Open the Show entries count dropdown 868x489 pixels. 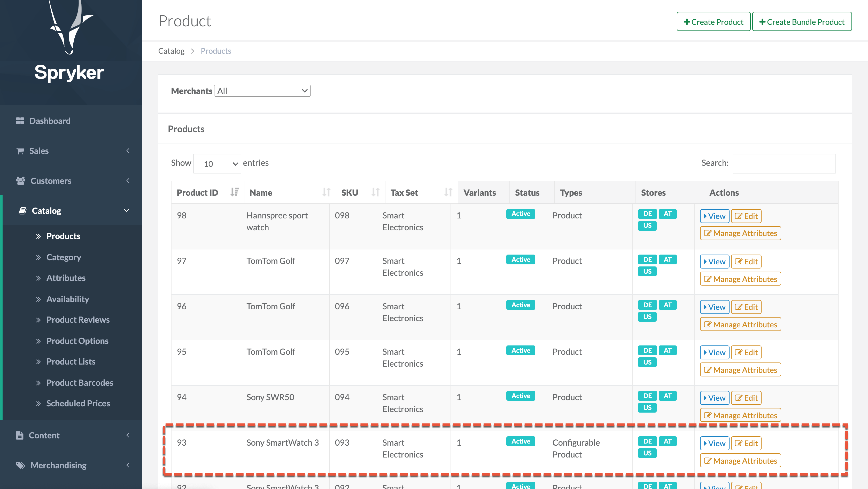click(217, 164)
